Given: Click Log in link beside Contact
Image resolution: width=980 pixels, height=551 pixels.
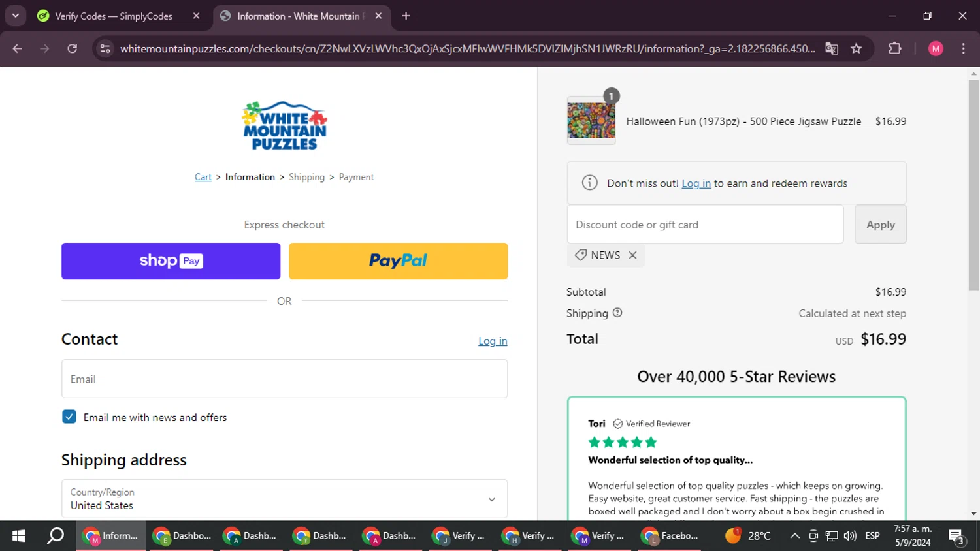Looking at the screenshot, I should [x=493, y=341].
